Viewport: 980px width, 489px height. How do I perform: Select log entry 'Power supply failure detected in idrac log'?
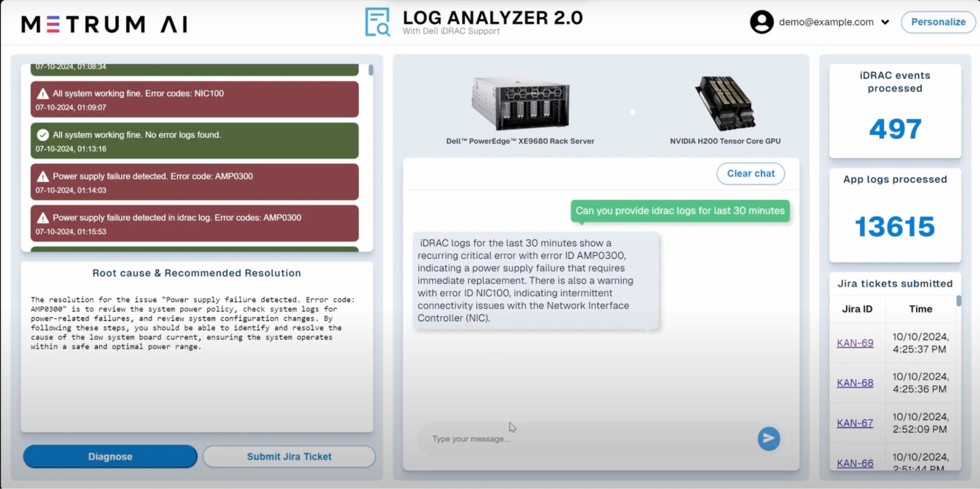click(195, 223)
